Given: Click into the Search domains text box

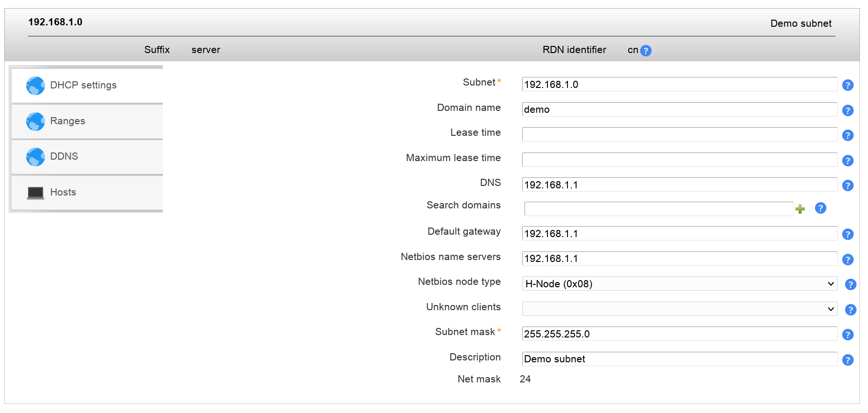Looking at the screenshot, I should pos(658,209).
